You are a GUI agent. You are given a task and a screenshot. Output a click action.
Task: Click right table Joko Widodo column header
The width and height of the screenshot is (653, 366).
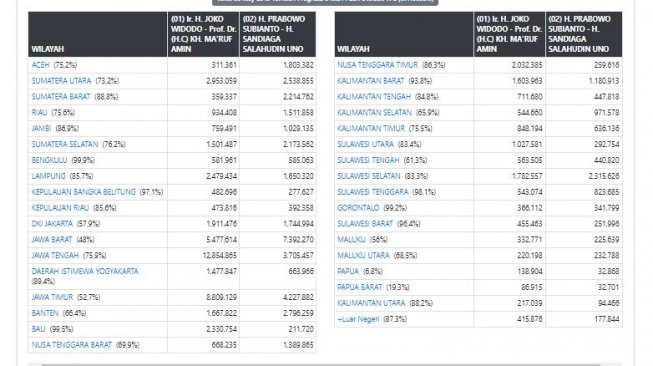[x=509, y=34]
